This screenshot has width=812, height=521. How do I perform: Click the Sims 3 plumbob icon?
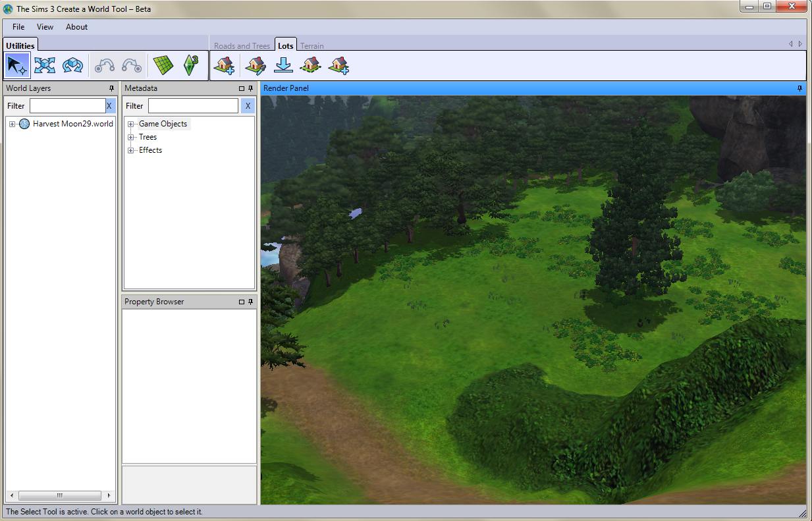[191, 65]
